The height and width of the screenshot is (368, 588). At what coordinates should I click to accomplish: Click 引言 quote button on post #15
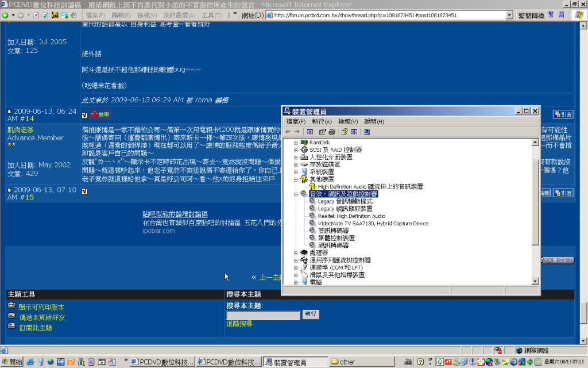click(563, 193)
